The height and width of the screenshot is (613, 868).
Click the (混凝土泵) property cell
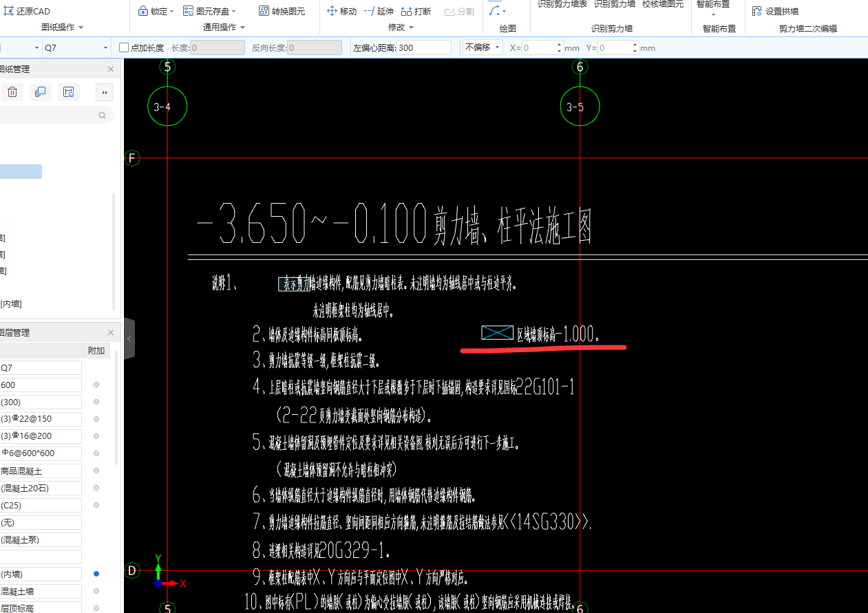pos(41,539)
